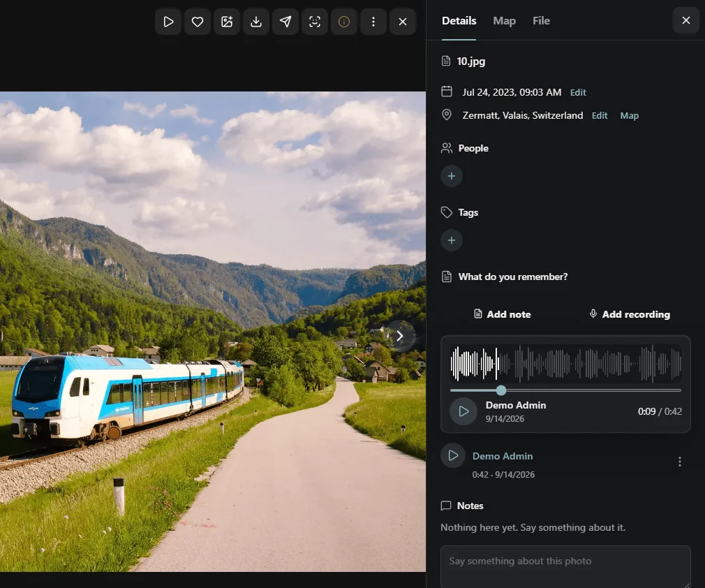Click the document icon by What do you remember?
Image resolution: width=705 pixels, height=588 pixels.
point(447,277)
